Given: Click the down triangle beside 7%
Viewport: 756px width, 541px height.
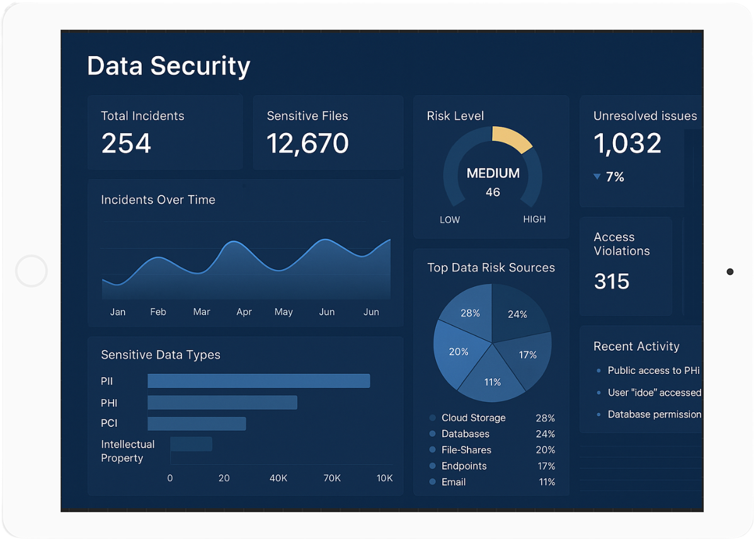Looking at the screenshot, I should click(x=597, y=177).
